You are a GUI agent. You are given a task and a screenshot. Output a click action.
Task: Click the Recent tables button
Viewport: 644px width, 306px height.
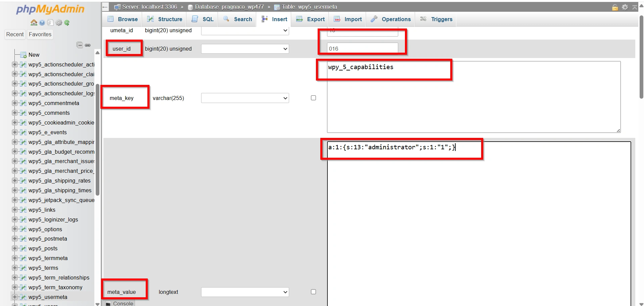pos(15,34)
